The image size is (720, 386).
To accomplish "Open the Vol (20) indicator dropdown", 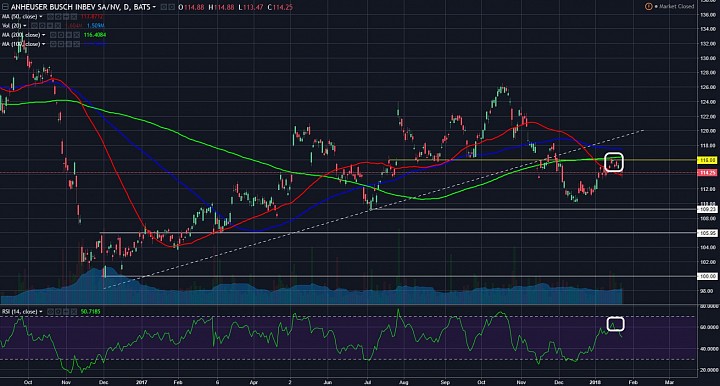I will tap(25, 26).
